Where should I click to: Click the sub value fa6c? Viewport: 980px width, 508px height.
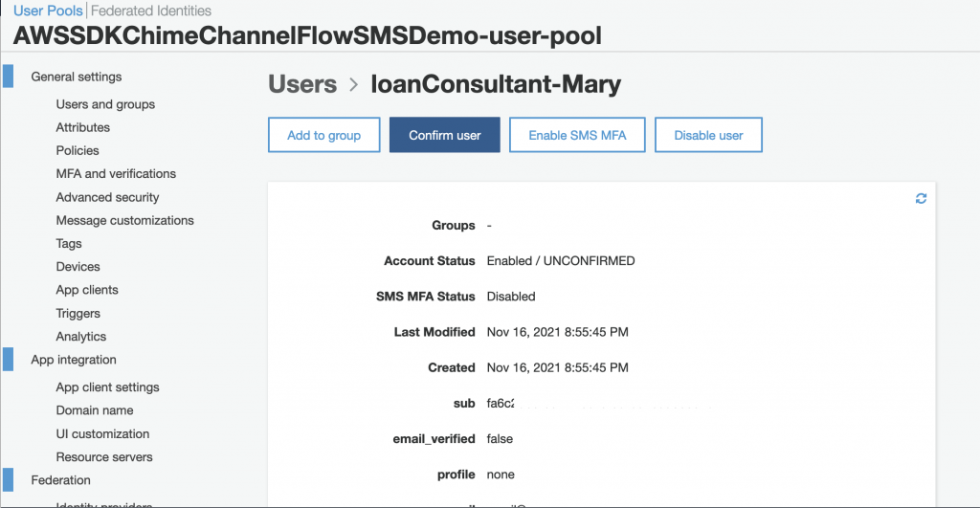coord(501,404)
